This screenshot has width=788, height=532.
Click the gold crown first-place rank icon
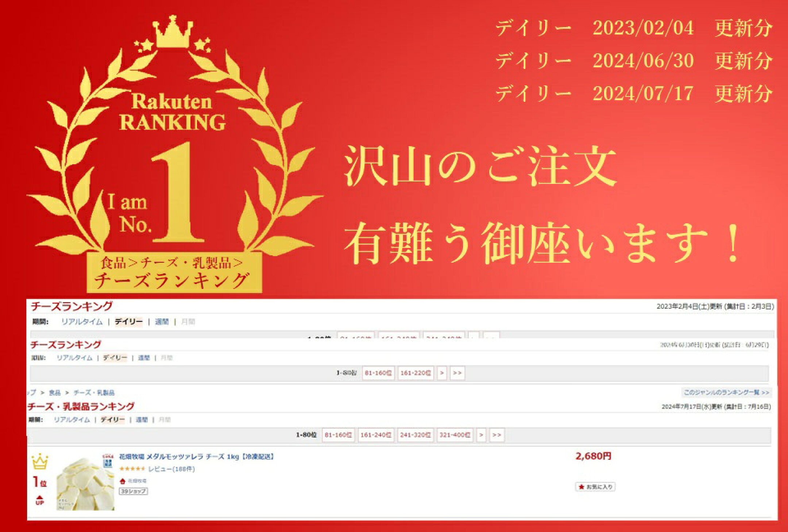click(40, 462)
